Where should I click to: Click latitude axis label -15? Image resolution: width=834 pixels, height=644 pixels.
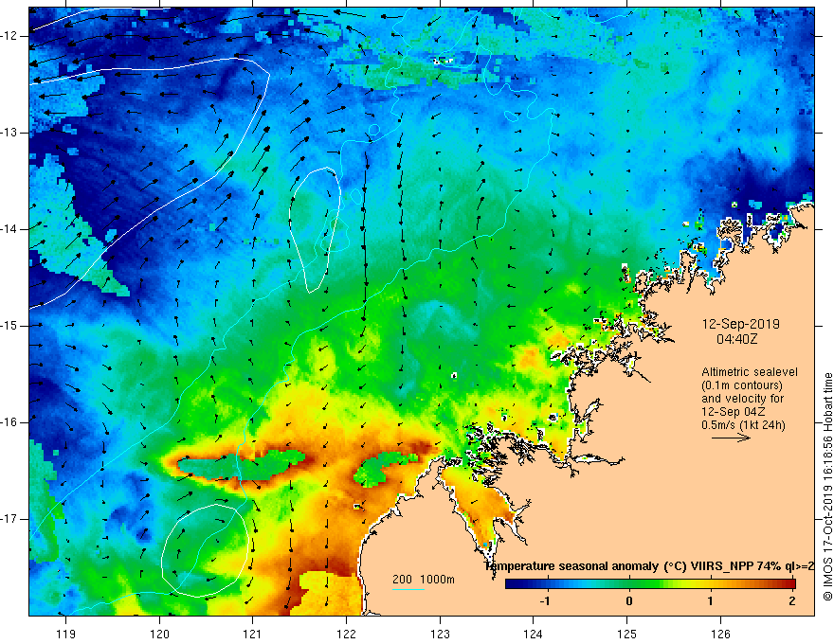pyautogui.click(x=9, y=326)
